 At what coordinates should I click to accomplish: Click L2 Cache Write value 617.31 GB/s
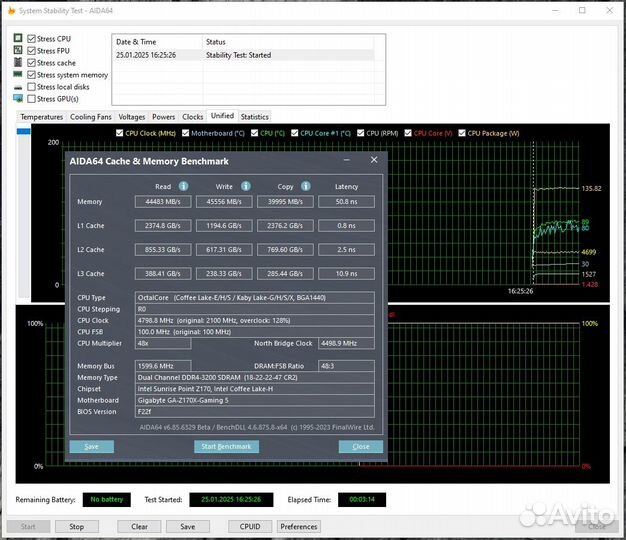click(224, 249)
